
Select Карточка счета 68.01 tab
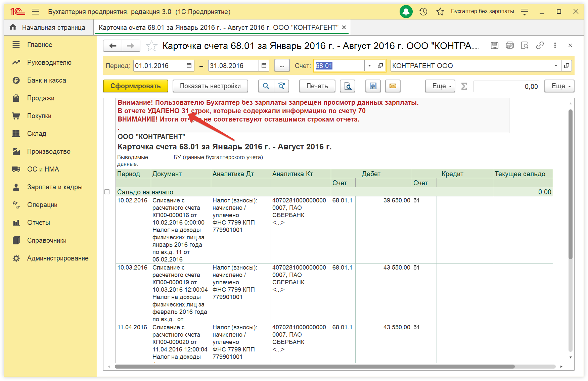point(219,28)
